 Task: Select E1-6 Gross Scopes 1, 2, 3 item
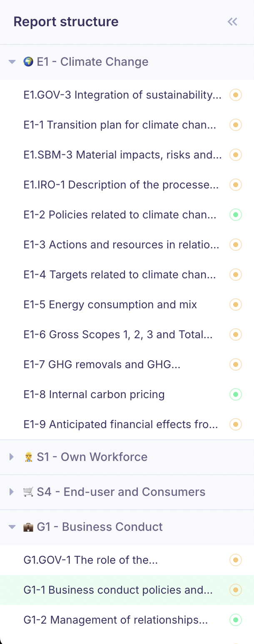[x=118, y=334]
